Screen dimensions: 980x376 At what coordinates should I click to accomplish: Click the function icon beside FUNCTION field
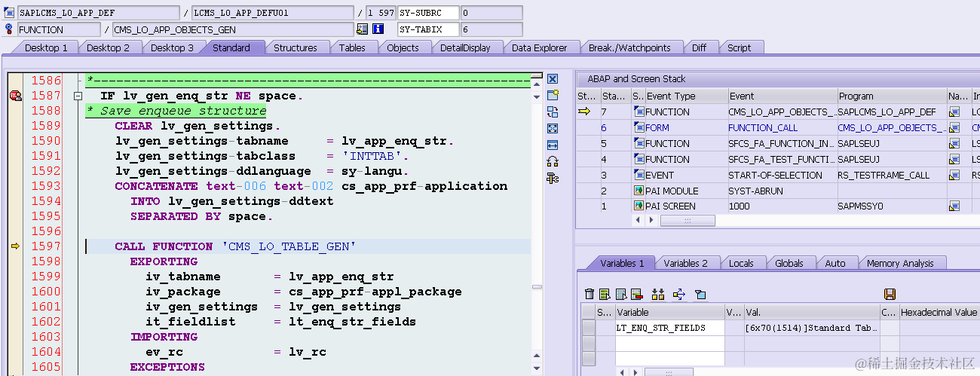pos(9,29)
